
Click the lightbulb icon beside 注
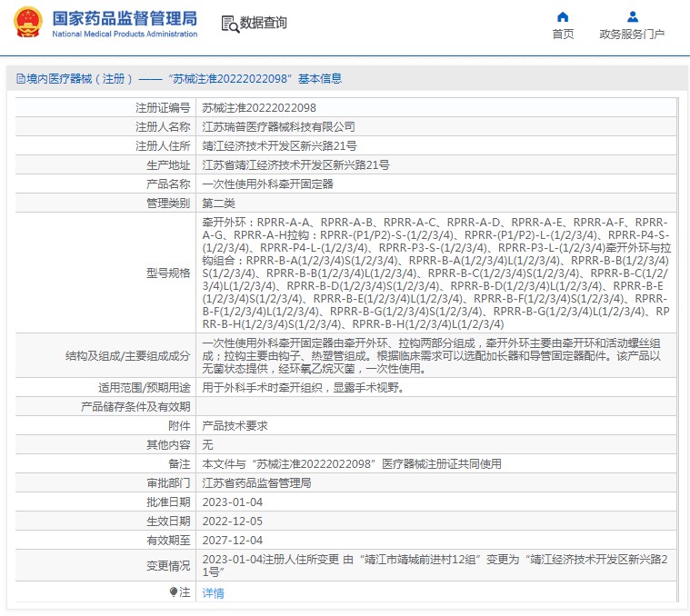click(174, 591)
